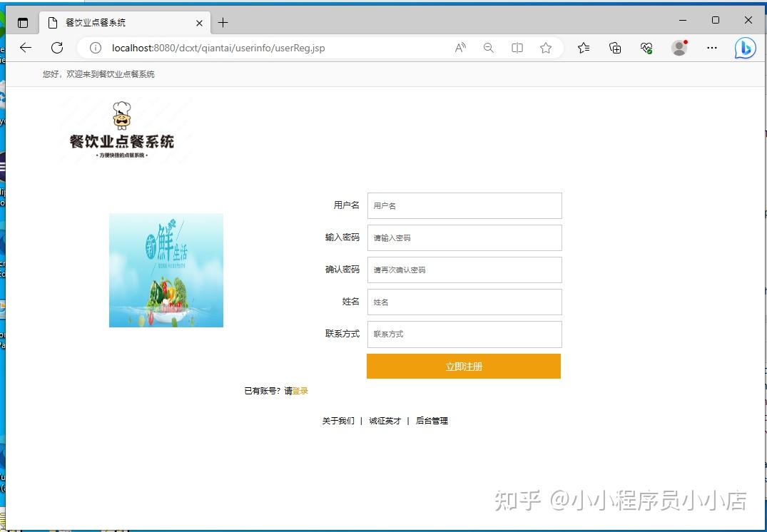This screenshot has height=532, width=767.
Task: Open the Favorites list icon
Action: pyautogui.click(x=584, y=48)
